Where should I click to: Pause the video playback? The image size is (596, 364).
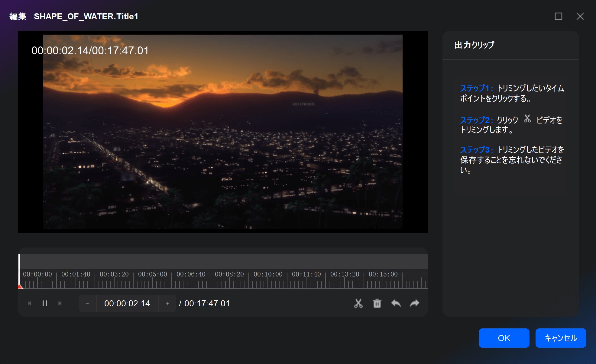tap(44, 303)
